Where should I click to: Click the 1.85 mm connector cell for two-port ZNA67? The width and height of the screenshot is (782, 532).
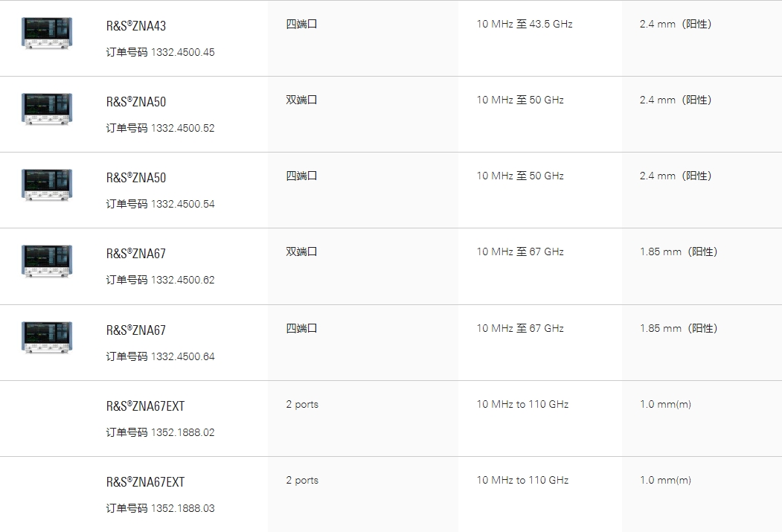[x=679, y=251]
